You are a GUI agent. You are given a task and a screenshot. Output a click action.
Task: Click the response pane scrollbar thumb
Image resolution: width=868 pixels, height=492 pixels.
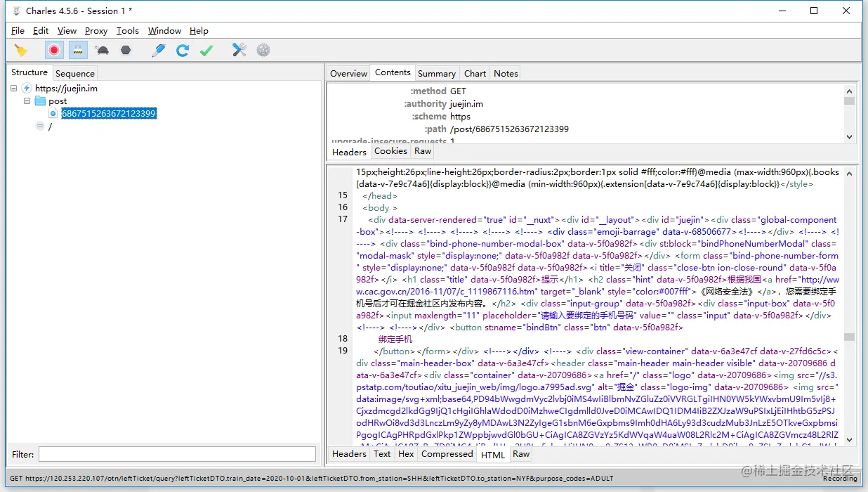coord(850,337)
